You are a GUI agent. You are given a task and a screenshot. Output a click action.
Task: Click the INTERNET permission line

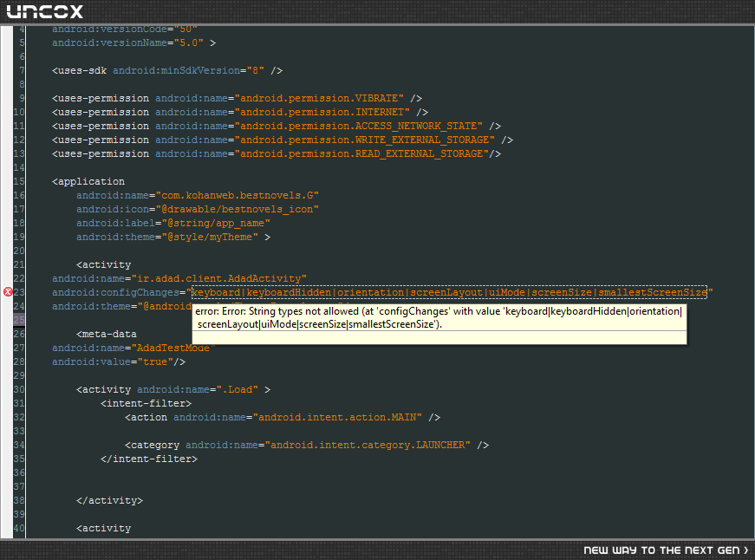point(240,112)
